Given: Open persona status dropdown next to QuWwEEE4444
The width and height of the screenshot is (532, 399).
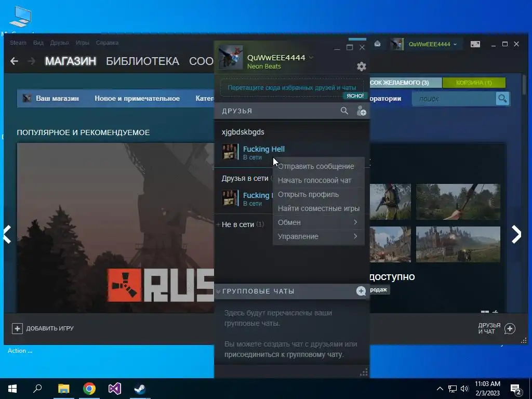Looking at the screenshot, I should coord(311,57).
